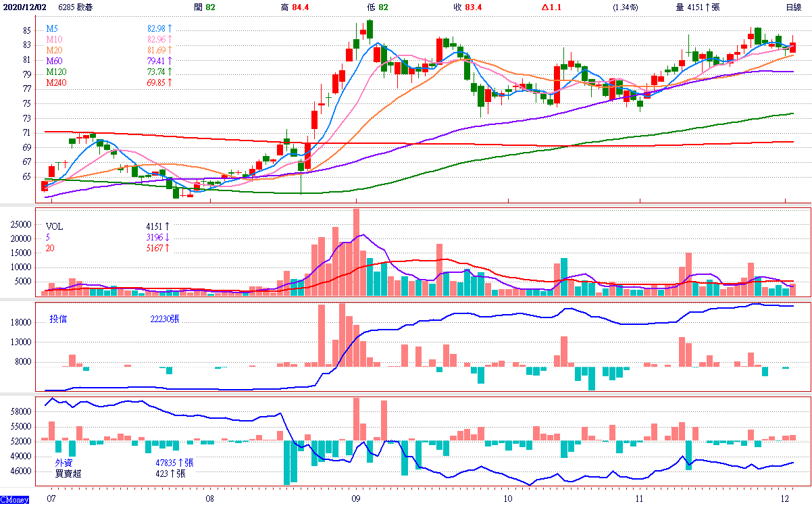
Task: Click the M120 moving average legend
Action: click(56, 72)
